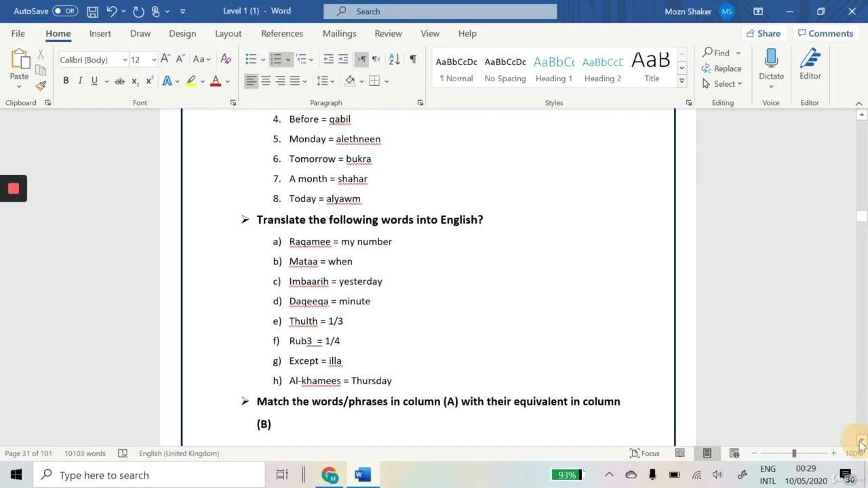This screenshot has height=488, width=868.
Task: Apply italic formatting
Action: tap(79, 81)
